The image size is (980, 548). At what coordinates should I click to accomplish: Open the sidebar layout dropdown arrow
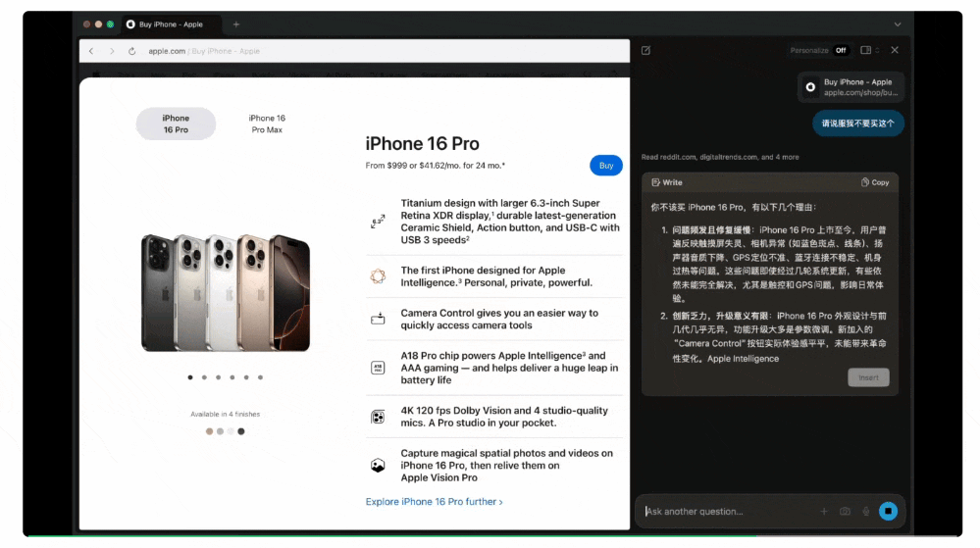click(877, 50)
